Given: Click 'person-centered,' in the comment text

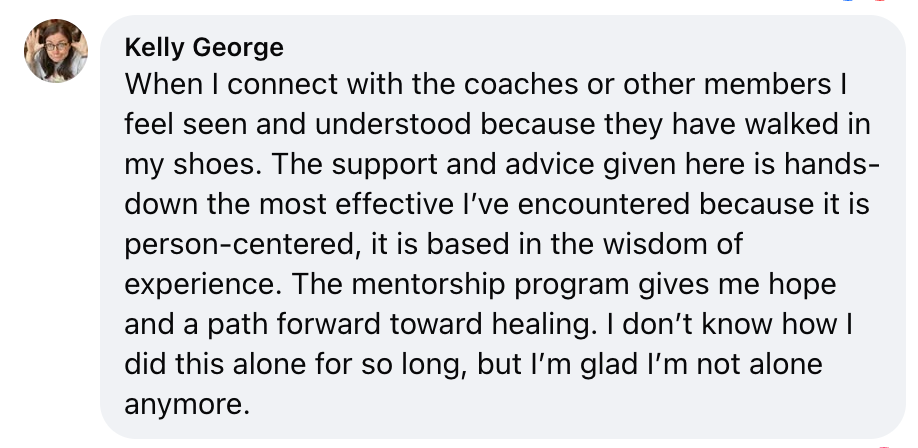Looking at the screenshot, I should (244, 244).
